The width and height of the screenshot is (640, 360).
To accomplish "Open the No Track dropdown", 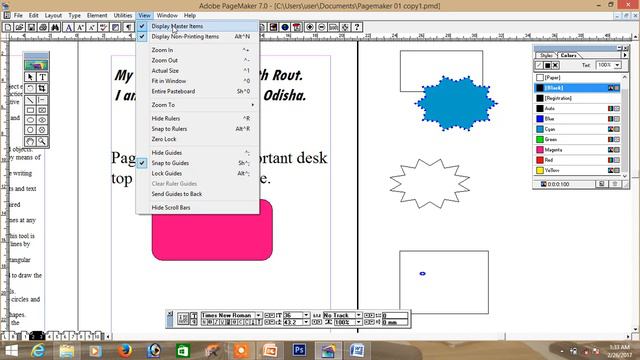I will tap(358, 315).
